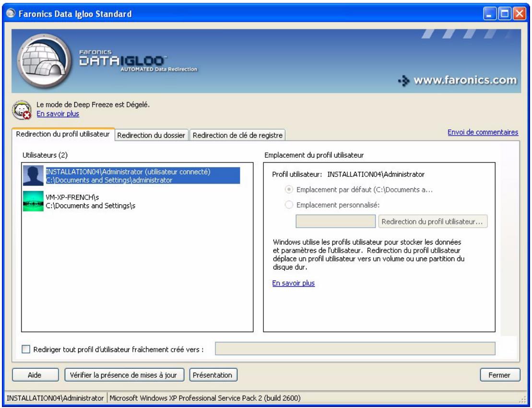Click the Fermer button
This screenshot has width=532, height=408.
(x=500, y=375)
